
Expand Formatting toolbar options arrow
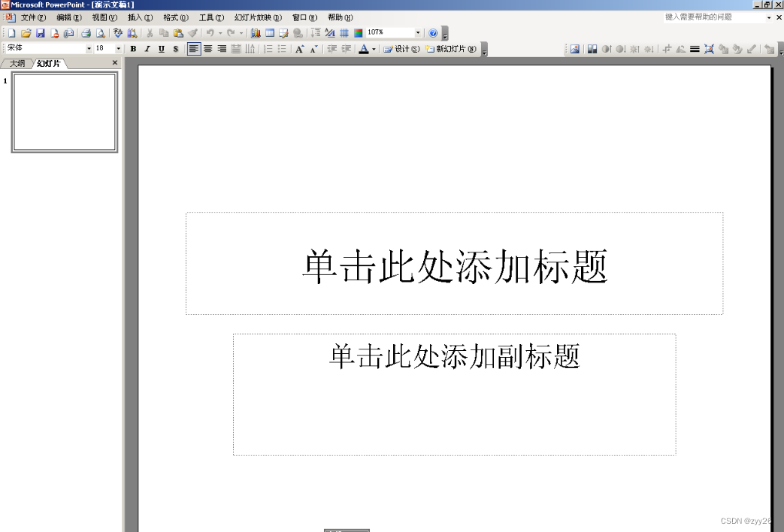tap(484, 50)
